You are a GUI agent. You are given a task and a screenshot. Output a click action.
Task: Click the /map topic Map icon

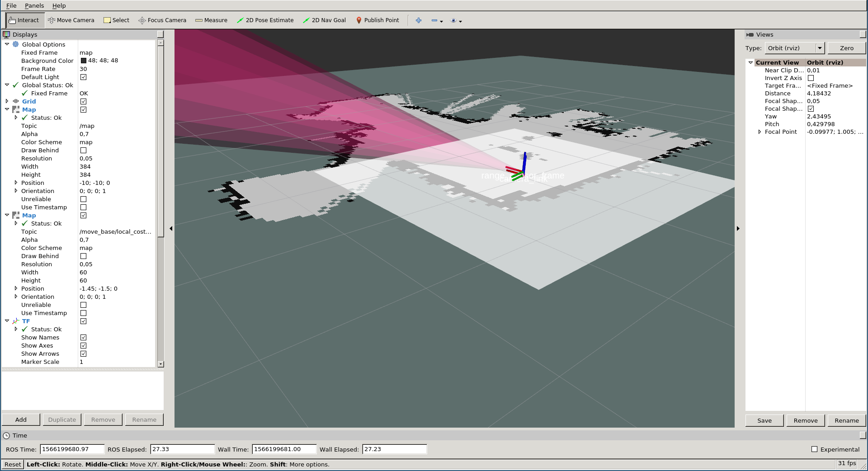[16, 109]
